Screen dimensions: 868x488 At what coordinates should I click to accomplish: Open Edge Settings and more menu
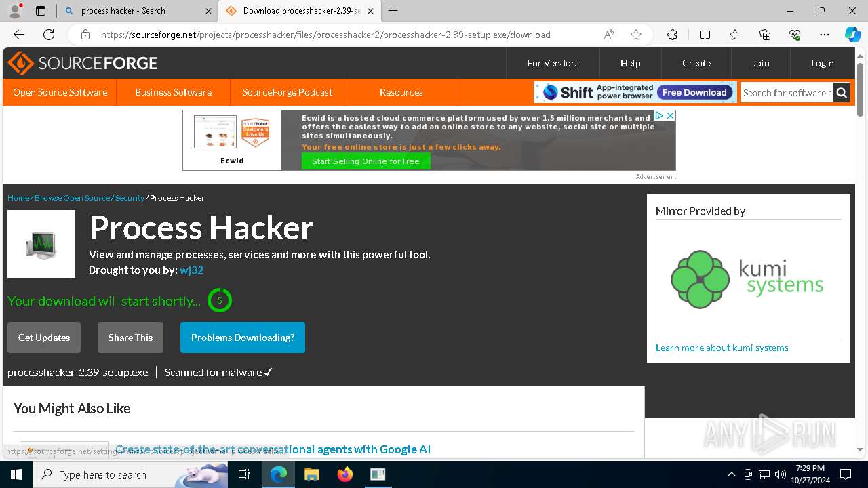[825, 35]
